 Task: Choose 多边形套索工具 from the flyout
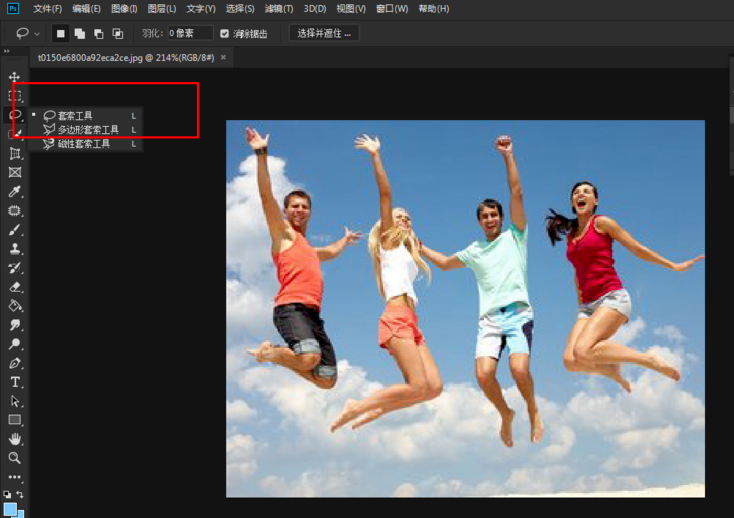coord(88,130)
